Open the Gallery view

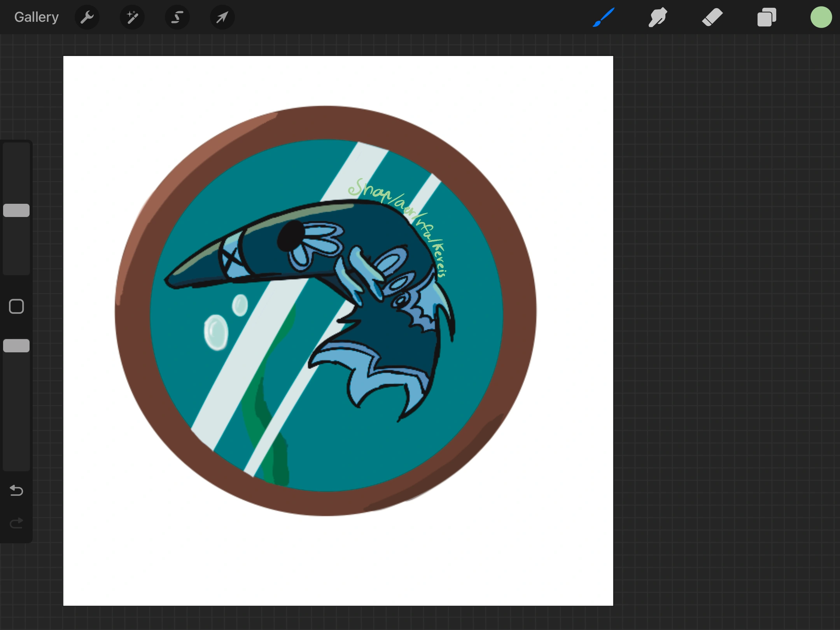click(36, 17)
